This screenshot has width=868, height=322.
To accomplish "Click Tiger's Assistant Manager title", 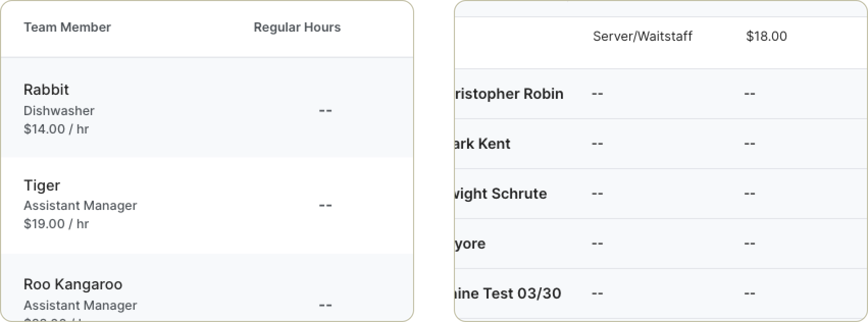I will tap(81, 206).
